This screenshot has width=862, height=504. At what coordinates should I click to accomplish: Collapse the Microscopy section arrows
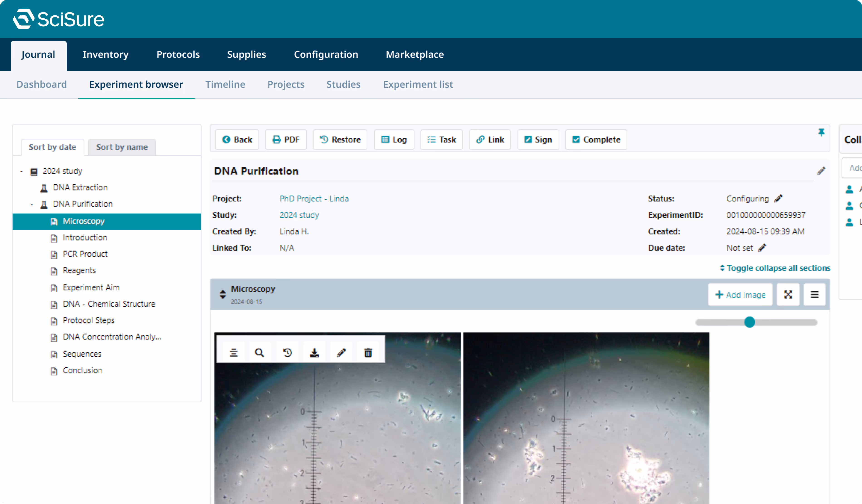(223, 294)
